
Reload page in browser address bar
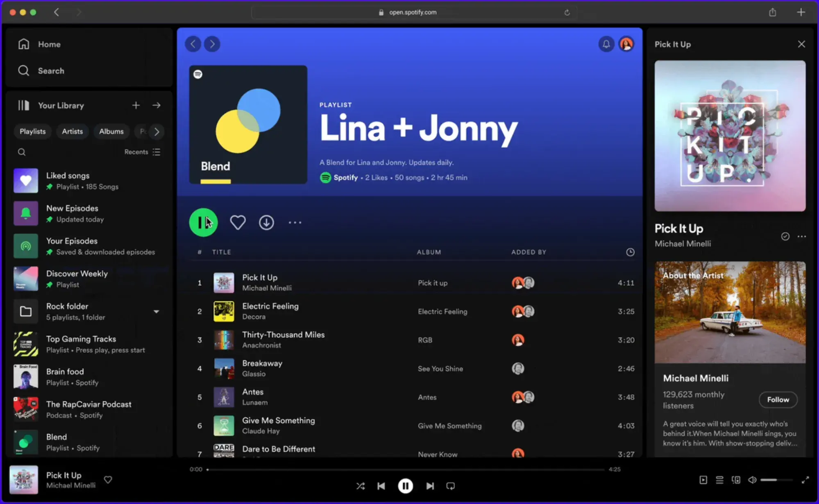(x=567, y=12)
